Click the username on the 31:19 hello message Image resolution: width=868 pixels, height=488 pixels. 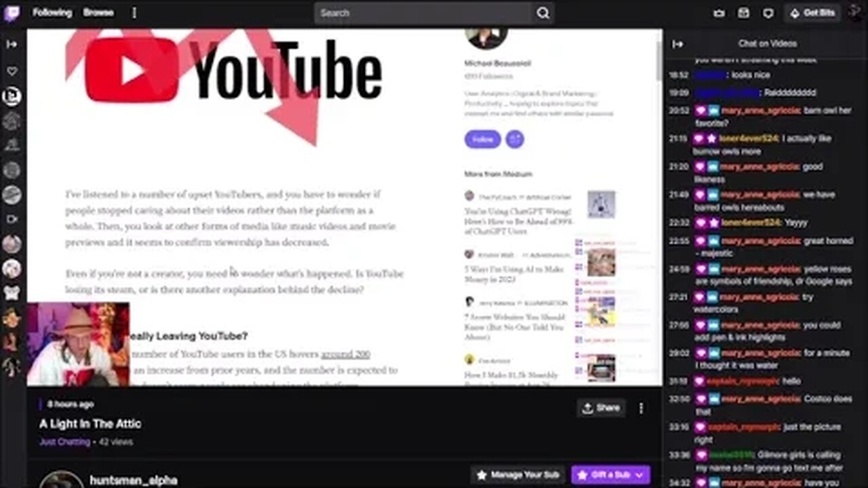pos(743,382)
